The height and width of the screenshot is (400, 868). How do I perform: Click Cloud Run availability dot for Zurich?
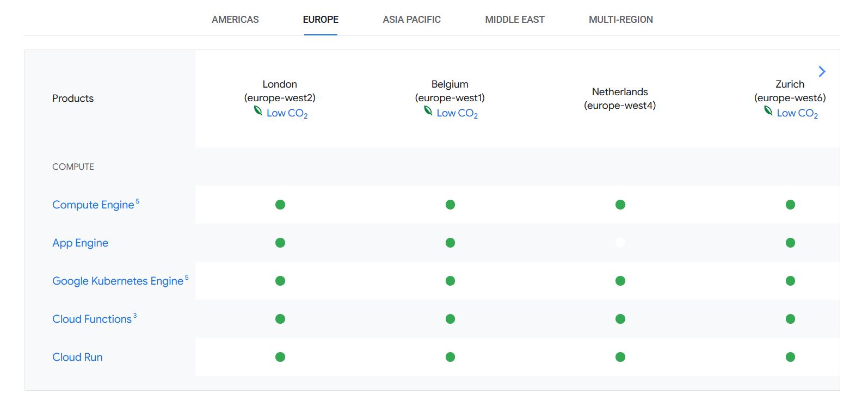(x=790, y=357)
